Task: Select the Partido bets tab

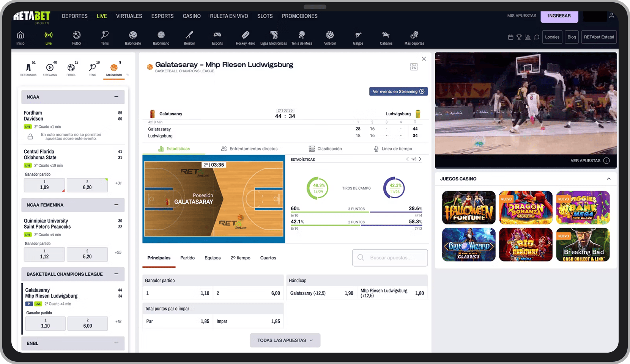Action: (187, 258)
